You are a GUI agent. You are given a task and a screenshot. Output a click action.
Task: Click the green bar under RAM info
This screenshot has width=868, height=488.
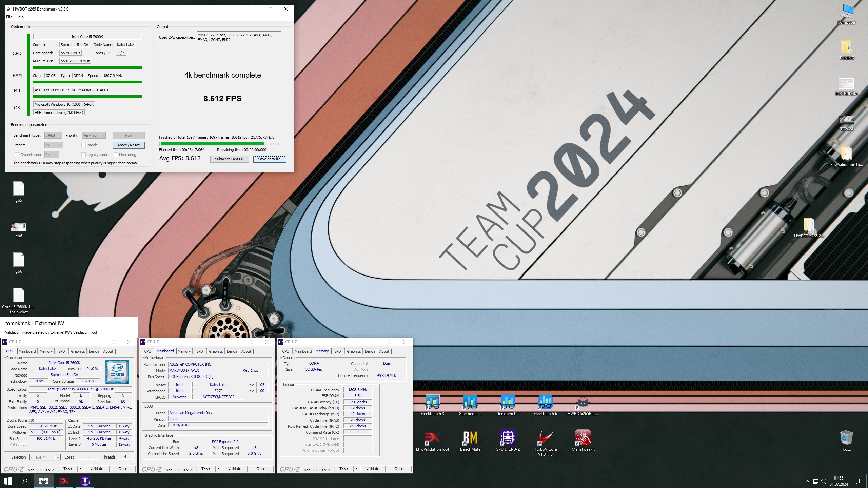pos(87,82)
